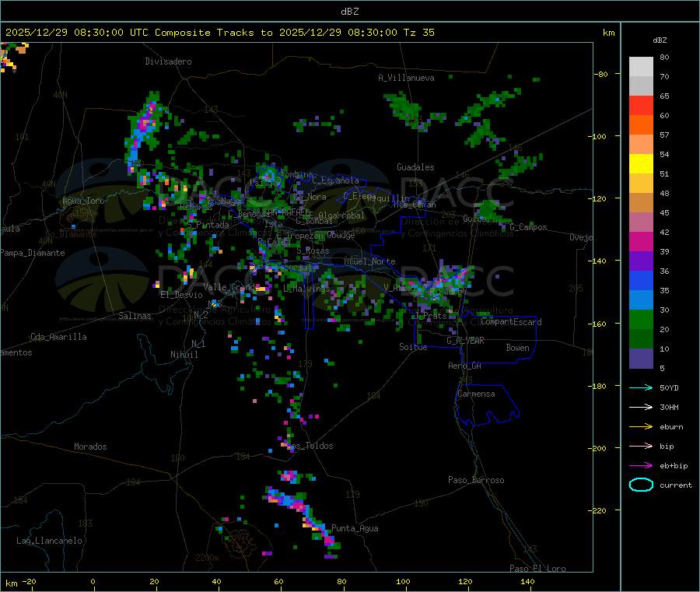Select the light grey swatch between 80 and 70

(641, 67)
